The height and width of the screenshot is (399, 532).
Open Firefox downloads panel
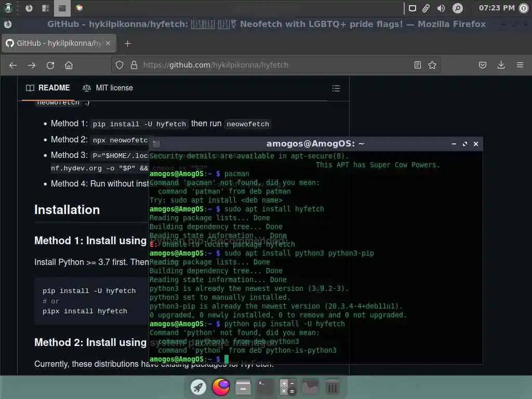[x=501, y=65]
